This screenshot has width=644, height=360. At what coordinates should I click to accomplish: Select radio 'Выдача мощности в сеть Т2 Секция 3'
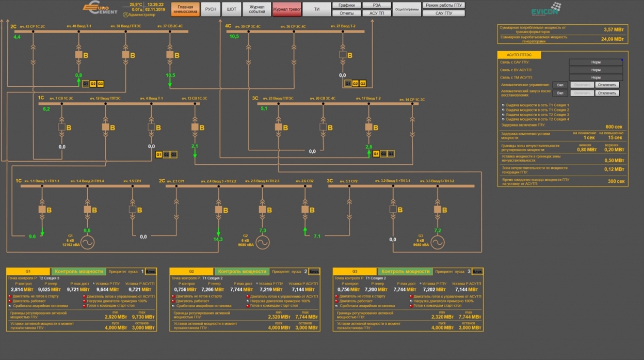[x=503, y=115]
